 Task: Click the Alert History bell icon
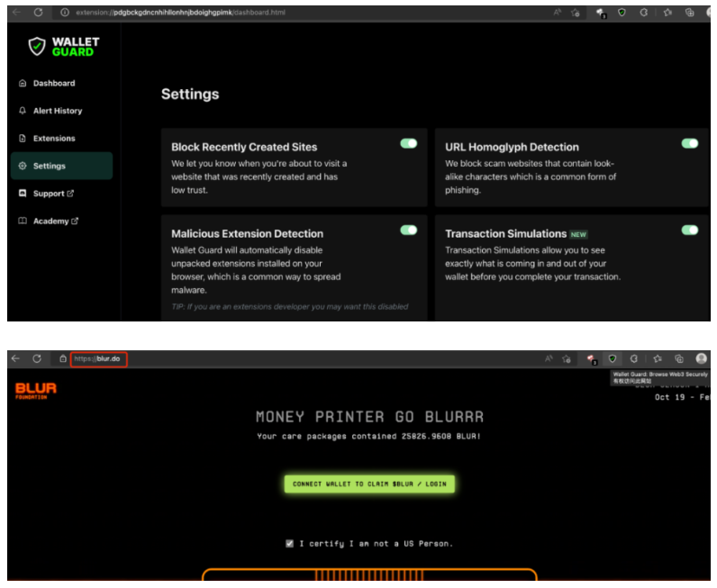point(22,111)
